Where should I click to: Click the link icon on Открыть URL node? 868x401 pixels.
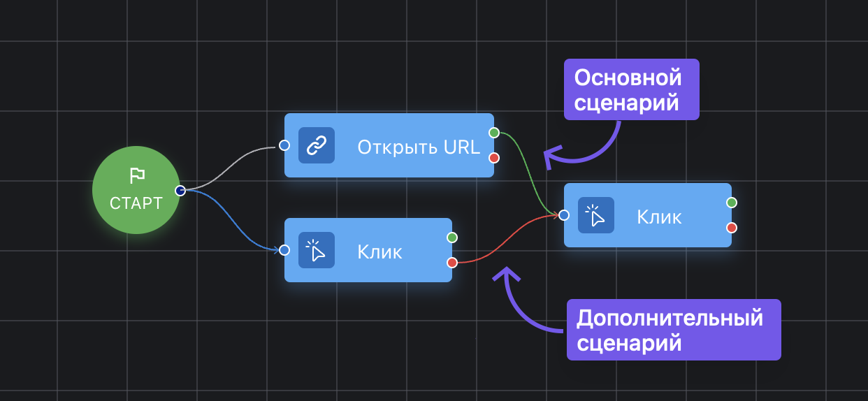317,145
